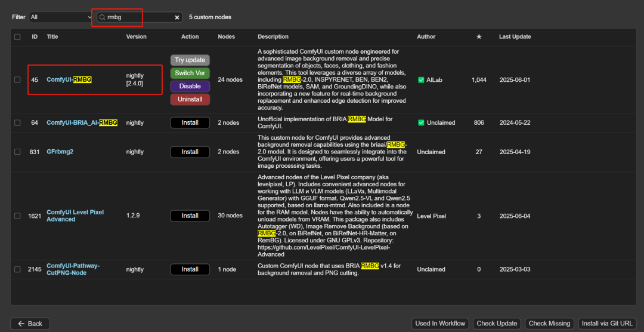
Task: Sort by the Title column header
Action: tap(52, 36)
